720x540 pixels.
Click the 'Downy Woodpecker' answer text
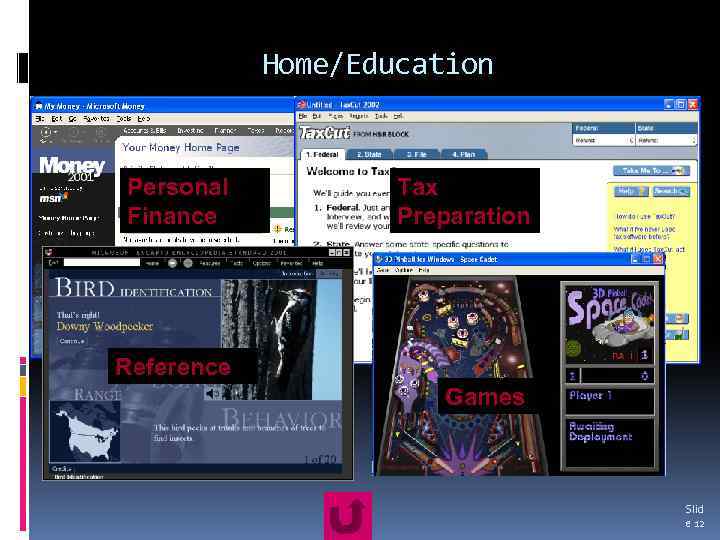105,326
